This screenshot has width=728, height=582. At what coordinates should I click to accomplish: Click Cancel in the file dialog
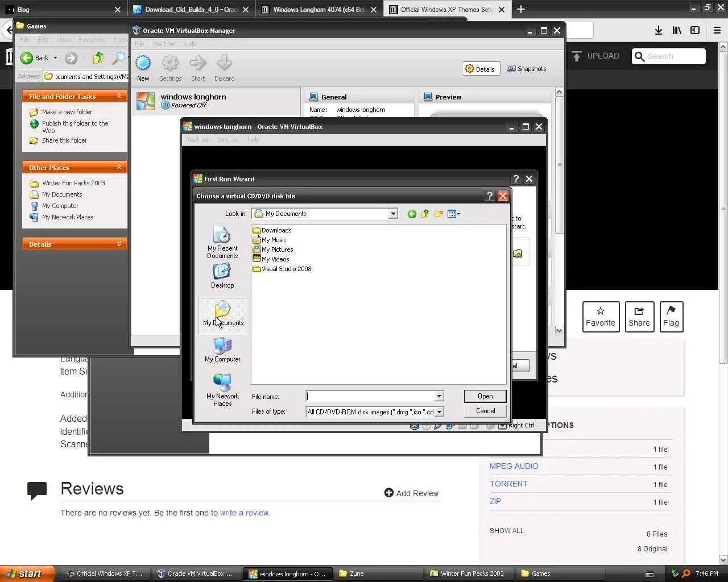(x=485, y=411)
